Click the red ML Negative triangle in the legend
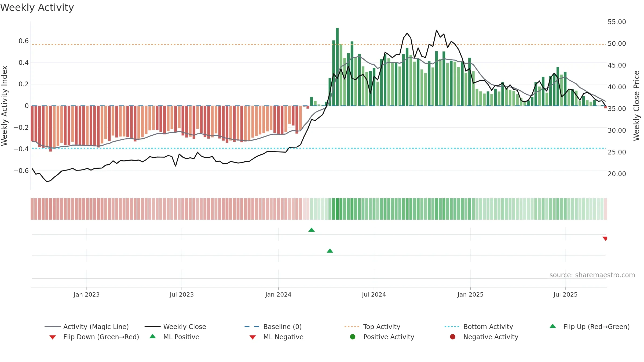This screenshot has height=362, width=644. point(253,337)
